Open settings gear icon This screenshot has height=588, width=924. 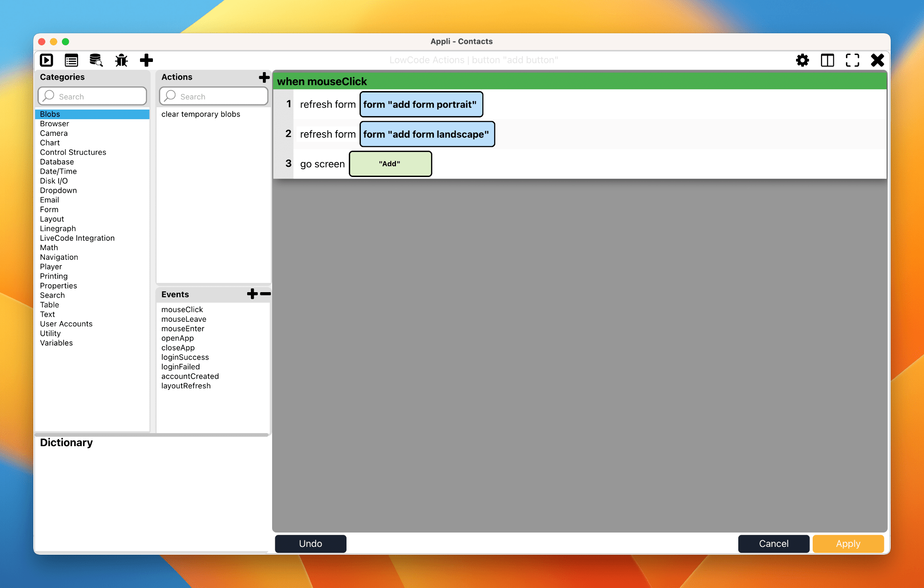click(x=802, y=60)
